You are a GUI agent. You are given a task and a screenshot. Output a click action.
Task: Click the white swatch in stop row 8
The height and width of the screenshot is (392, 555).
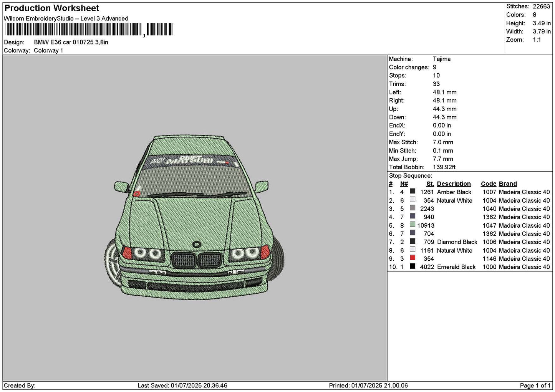tap(413, 250)
